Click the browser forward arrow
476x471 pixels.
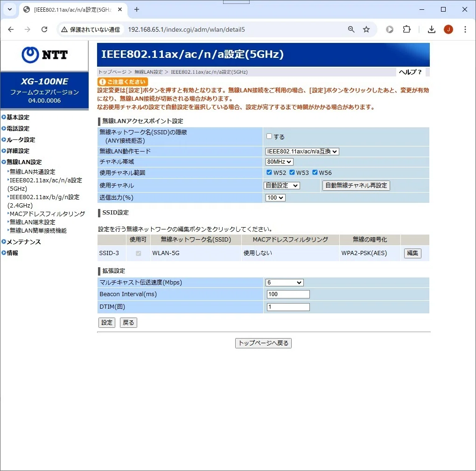coord(28,29)
